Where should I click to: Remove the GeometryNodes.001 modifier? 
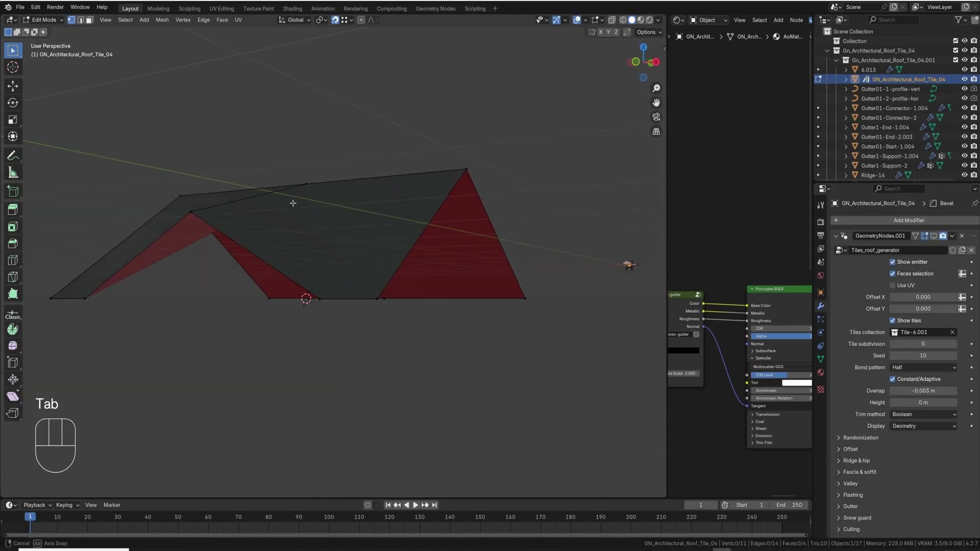[962, 236]
